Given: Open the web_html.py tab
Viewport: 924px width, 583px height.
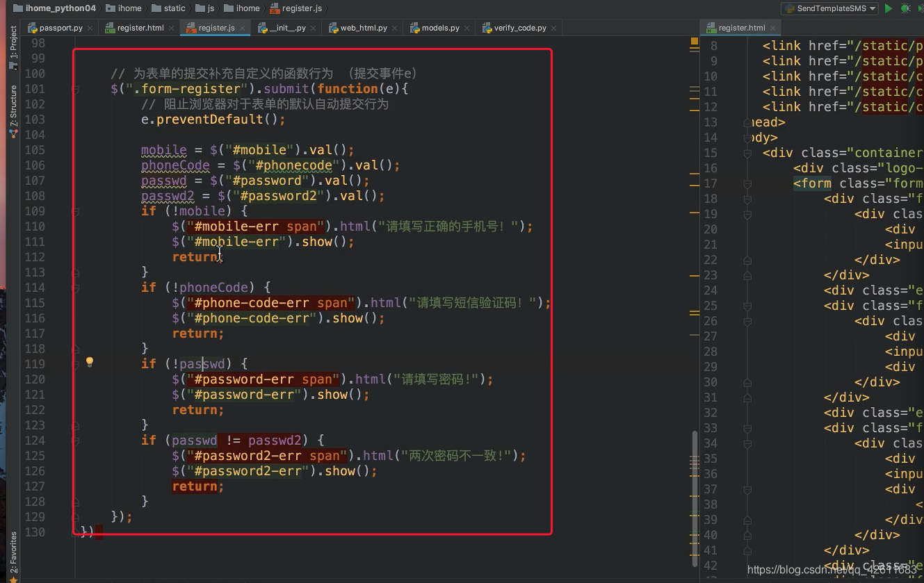Looking at the screenshot, I should [x=364, y=28].
